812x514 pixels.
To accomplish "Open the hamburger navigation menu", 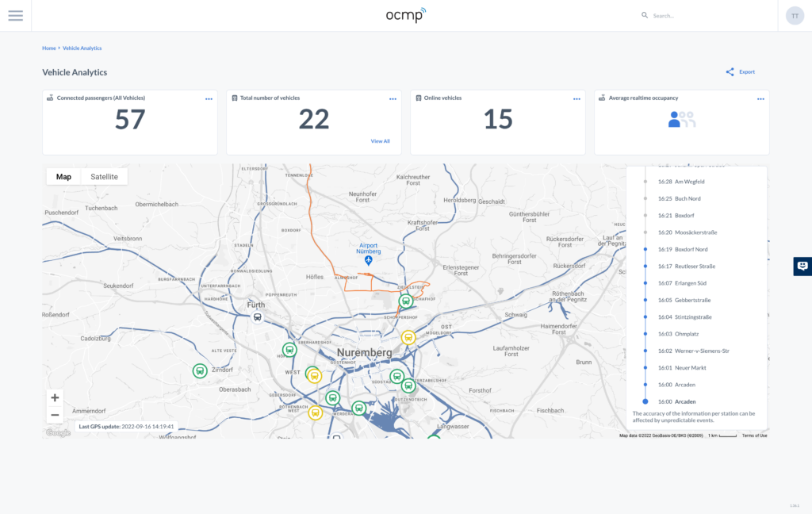I will (x=16, y=16).
